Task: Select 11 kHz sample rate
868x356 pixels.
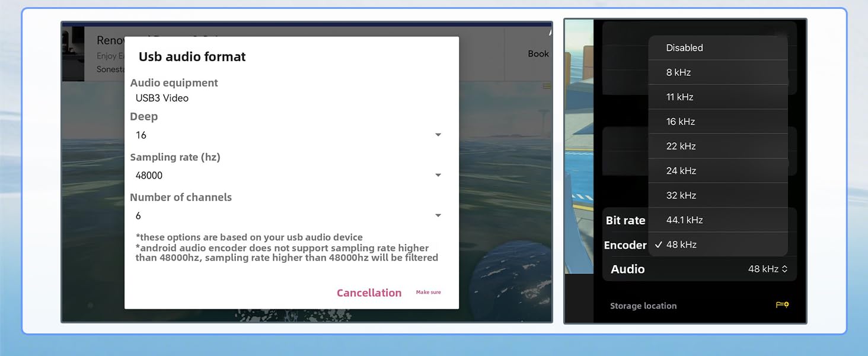Action: [679, 97]
